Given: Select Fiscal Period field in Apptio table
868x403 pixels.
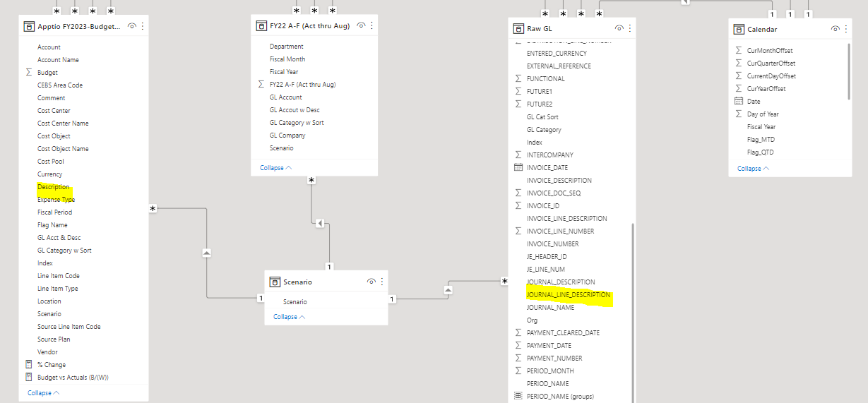Looking at the screenshot, I should pyautogui.click(x=54, y=212).
